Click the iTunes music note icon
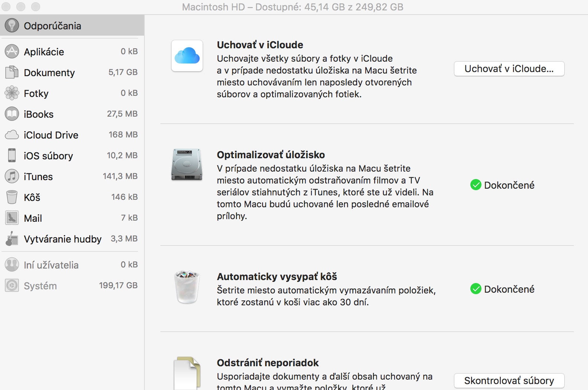The image size is (588, 390). 12,176
